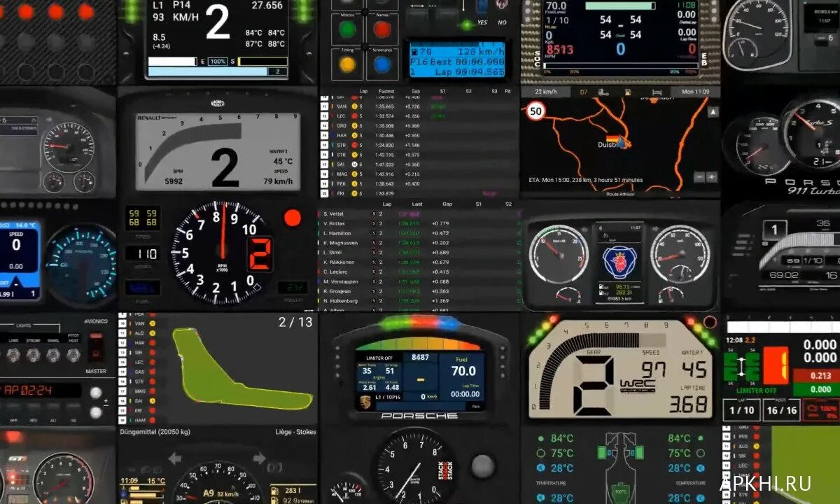840x504 pixels.
Task: Click the Renault display RPM 5992 value
Action: click(173, 181)
